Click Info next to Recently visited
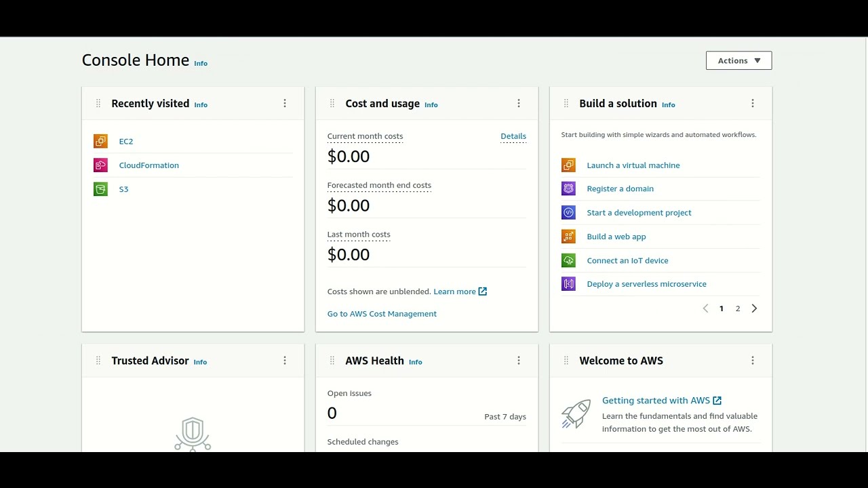Screen dimensions: 868x488 pos(201,104)
